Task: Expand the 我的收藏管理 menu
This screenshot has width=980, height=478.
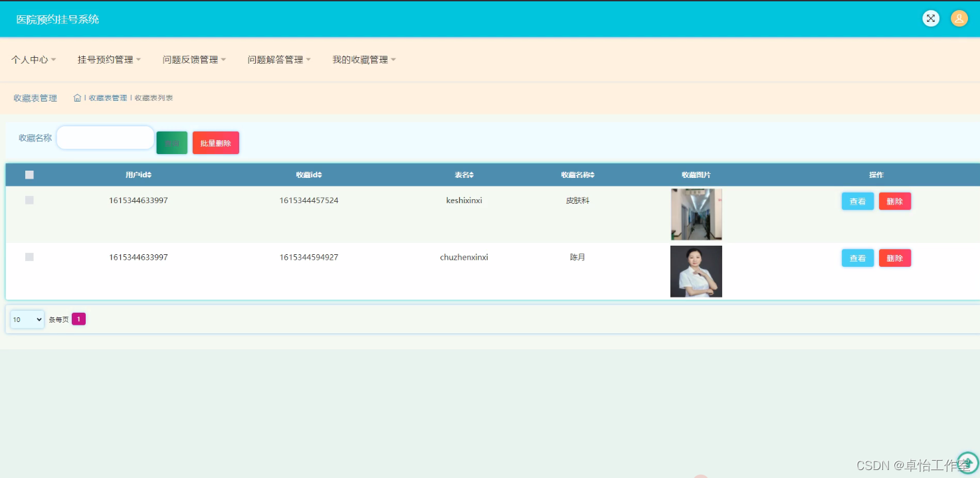Action: point(364,60)
